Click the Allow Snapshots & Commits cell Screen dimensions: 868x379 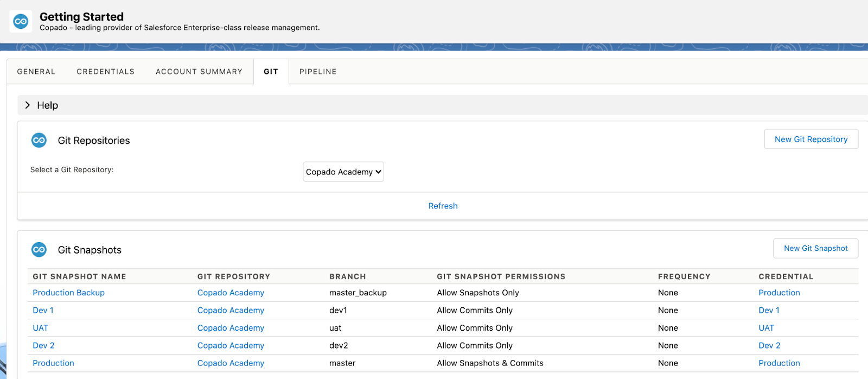pos(490,363)
